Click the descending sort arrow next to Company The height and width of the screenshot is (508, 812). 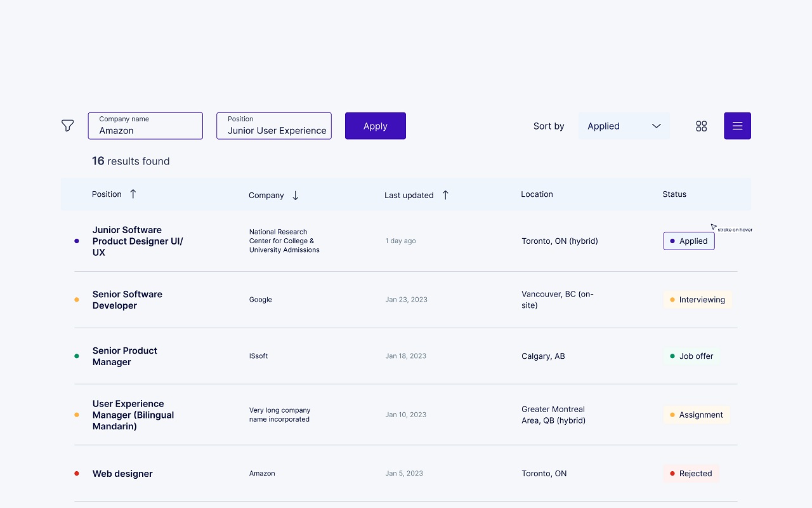(295, 195)
